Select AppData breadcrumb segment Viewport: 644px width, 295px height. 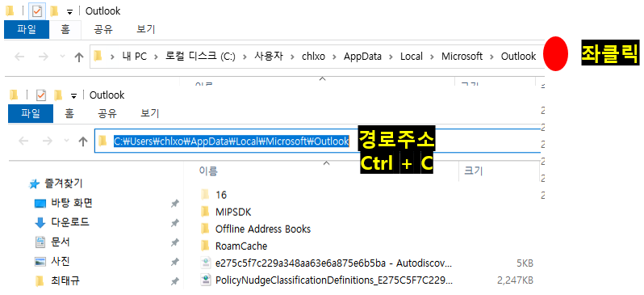[x=362, y=57]
